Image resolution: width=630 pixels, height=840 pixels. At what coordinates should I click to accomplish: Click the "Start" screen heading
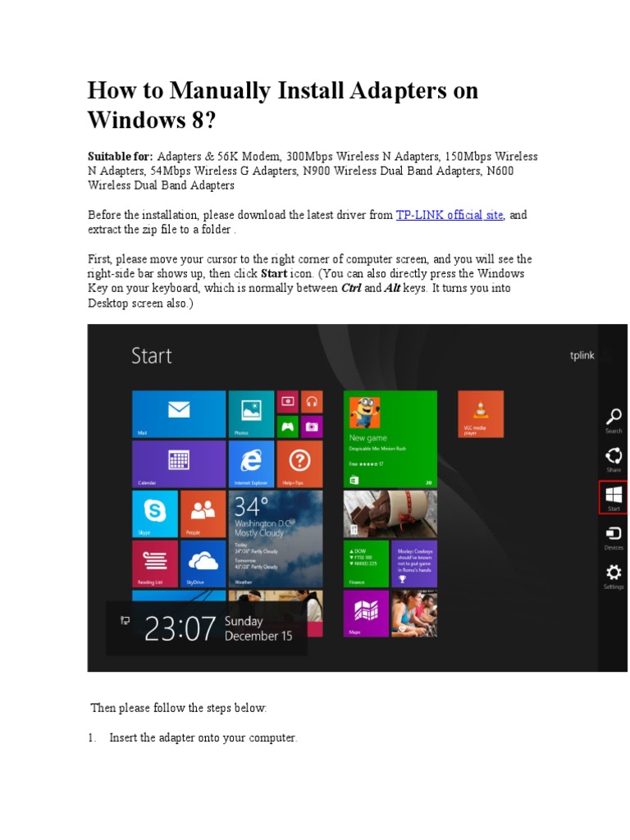pyautogui.click(x=152, y=356)
